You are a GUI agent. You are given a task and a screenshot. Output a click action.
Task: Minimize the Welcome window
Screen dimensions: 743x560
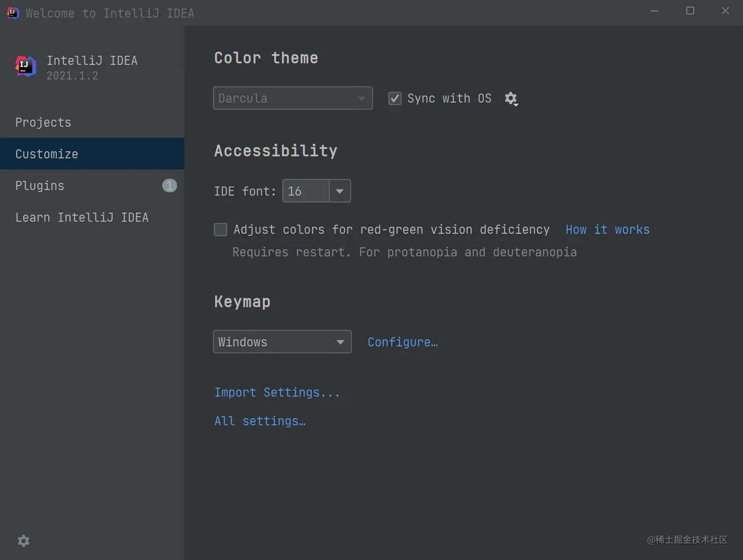click(655, 11)
